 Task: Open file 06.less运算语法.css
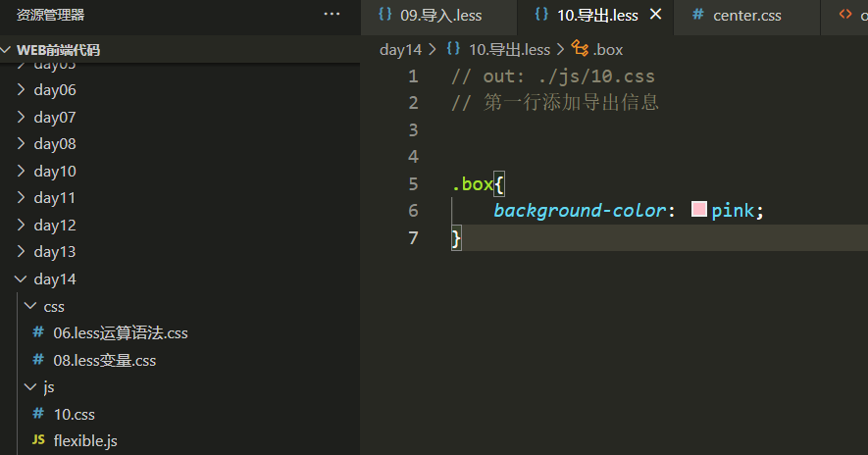coord(121,332)
